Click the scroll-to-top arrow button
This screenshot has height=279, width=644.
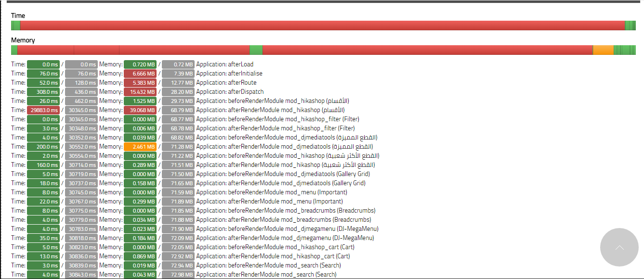(619, 247)
